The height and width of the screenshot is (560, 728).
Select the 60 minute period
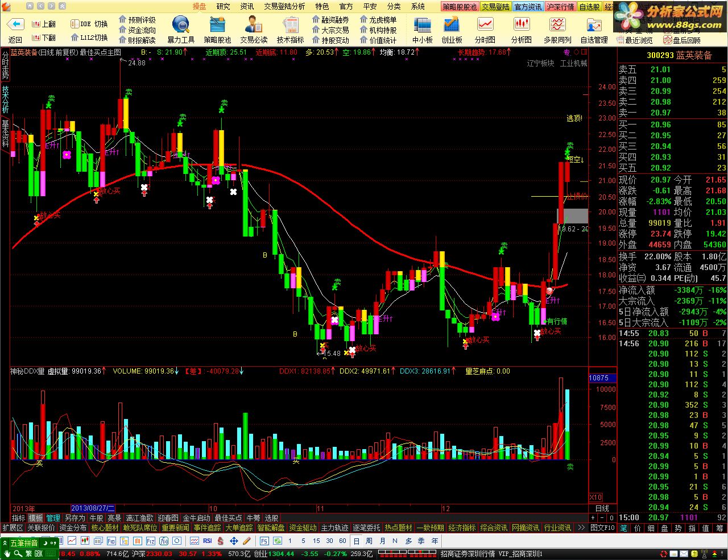click(342, 541)
